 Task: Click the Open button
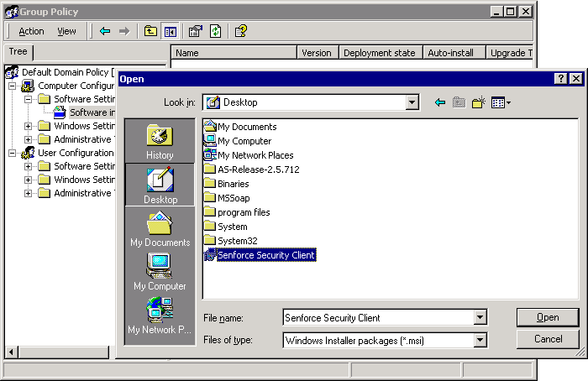tap(548, 317)
